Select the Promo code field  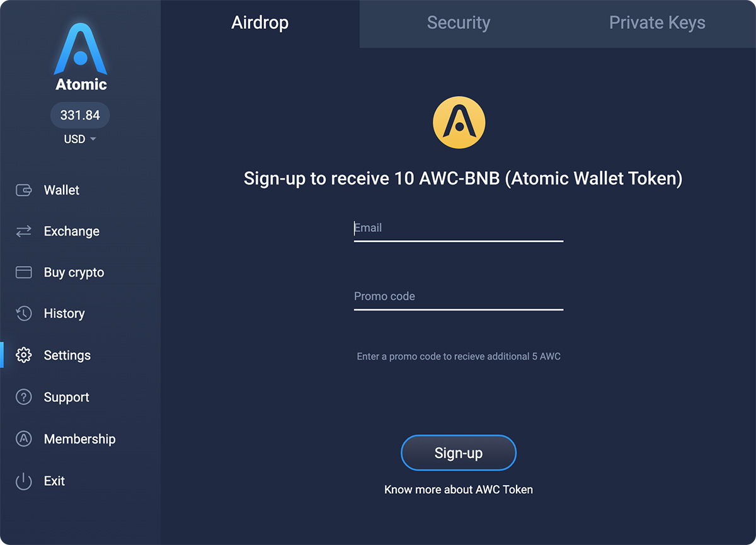tap(459, 296)
